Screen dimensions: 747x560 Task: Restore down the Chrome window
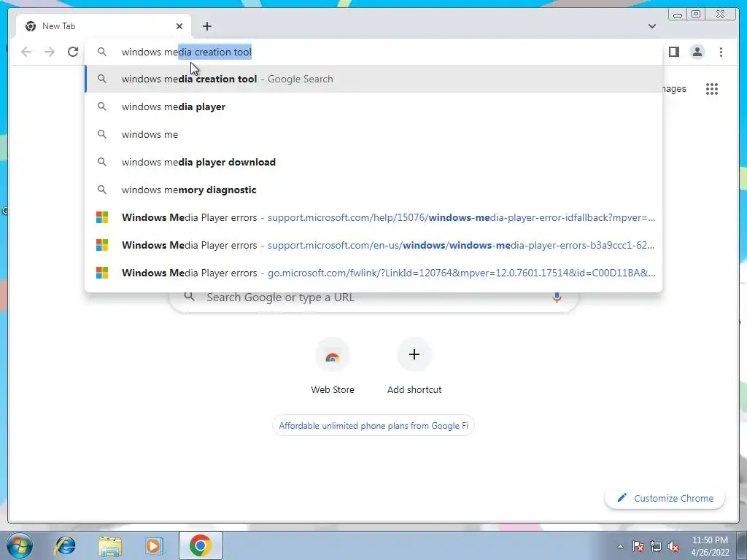pyautogui.click(x=695, y=15)
